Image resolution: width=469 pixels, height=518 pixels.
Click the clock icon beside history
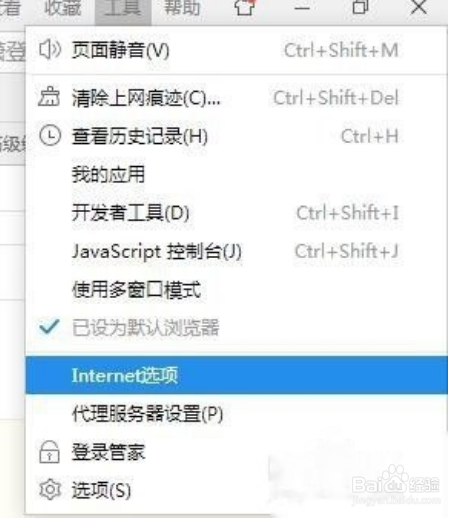50,136
